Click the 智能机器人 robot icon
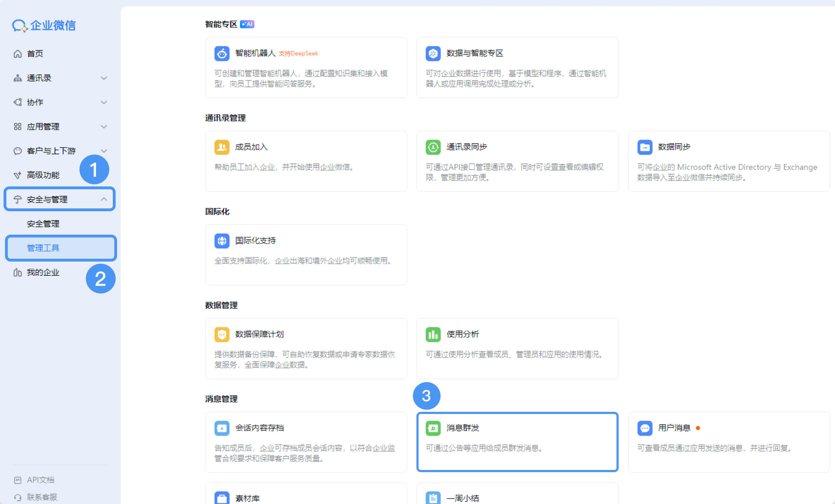The width and height of the screenshot is (835, 504). [222, 54]
